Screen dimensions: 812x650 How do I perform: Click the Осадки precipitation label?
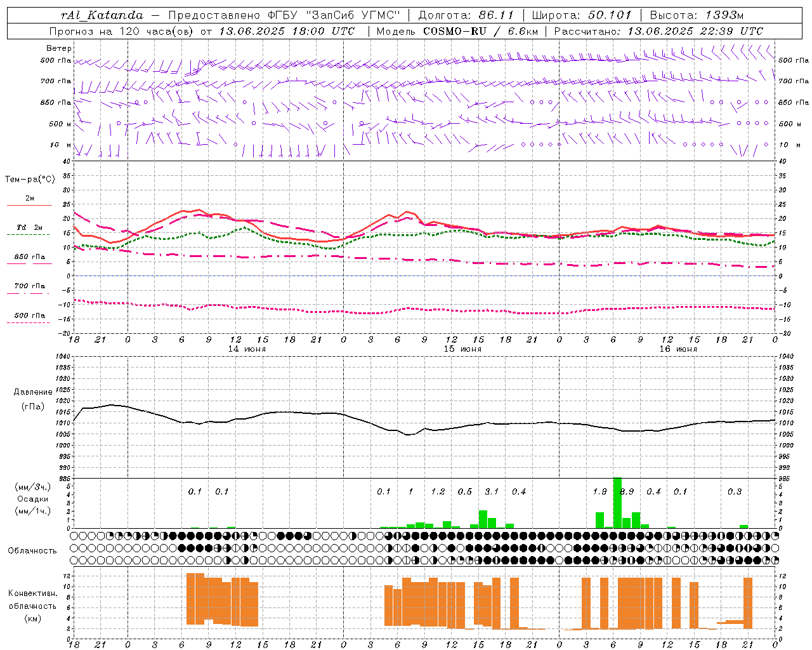[x=33, y=499]
